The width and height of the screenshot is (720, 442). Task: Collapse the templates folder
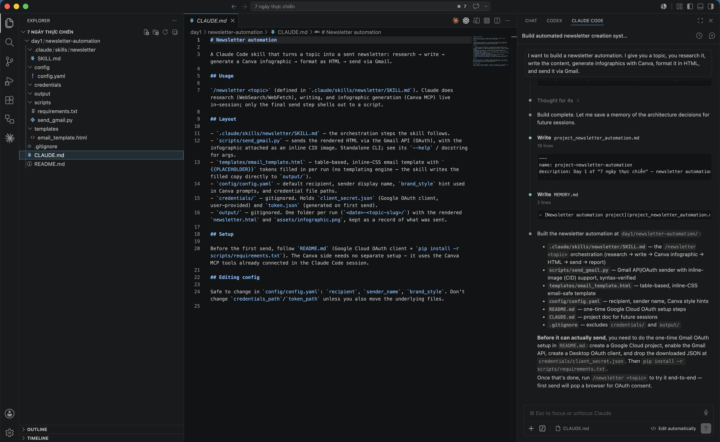tap(46, 129)
